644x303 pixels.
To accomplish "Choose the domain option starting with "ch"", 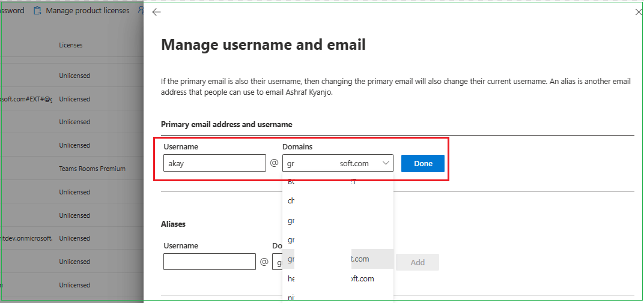I will (x=338, y=202).
